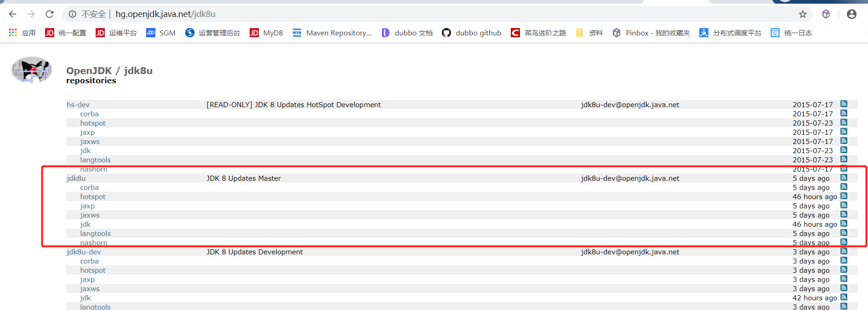
Task: Open RSS feed icon for jdk8u-dev hotspot row
Action: click(x=844, y=270)
